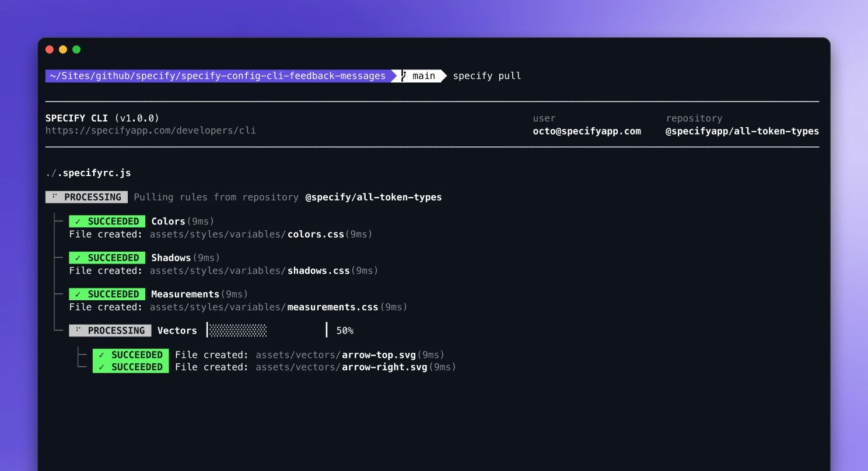This screenshot has height=471, width=868.
Task: Click the @specifyapp/all-token-types repository name
Action: 742,131
